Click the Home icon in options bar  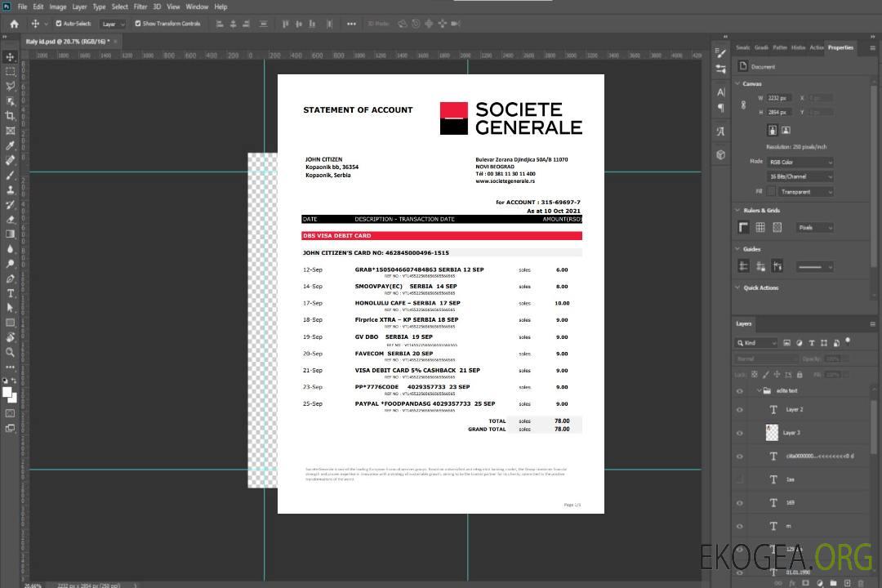point(14,24)
